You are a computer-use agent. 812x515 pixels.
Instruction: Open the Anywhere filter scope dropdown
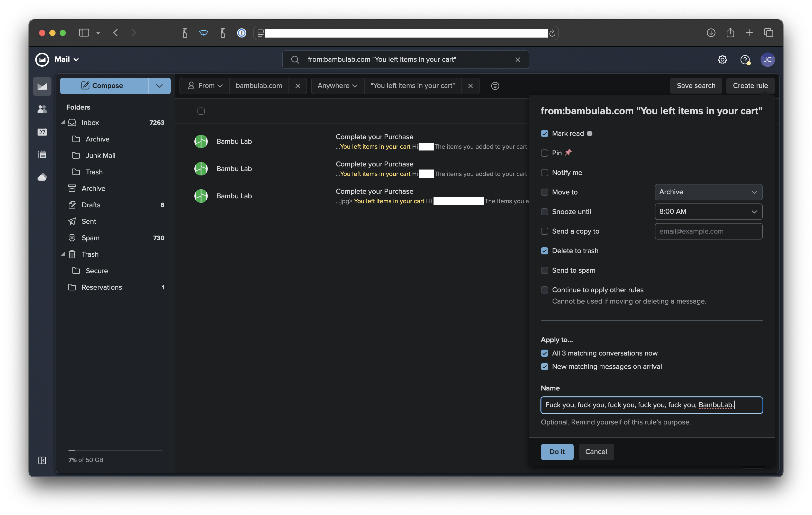337,86
